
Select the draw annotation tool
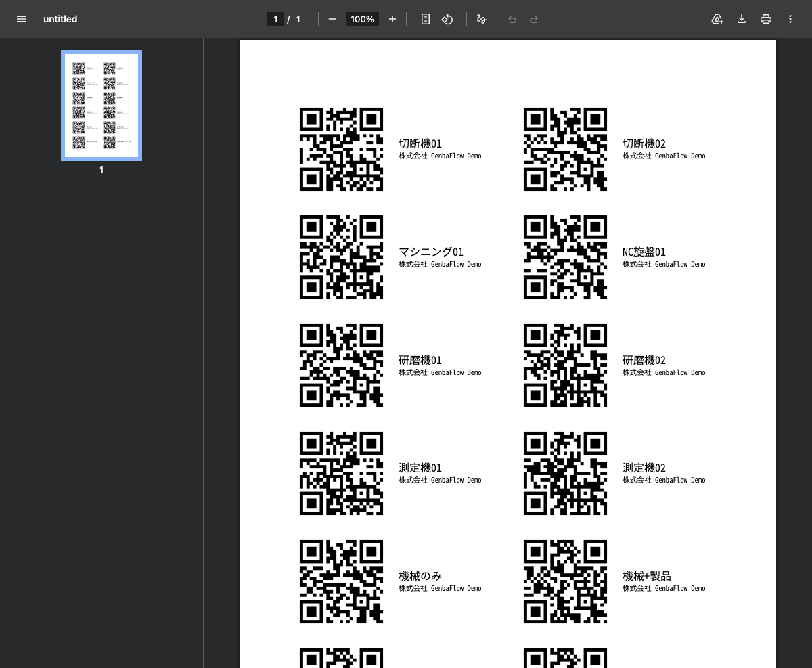click(482, 19)
